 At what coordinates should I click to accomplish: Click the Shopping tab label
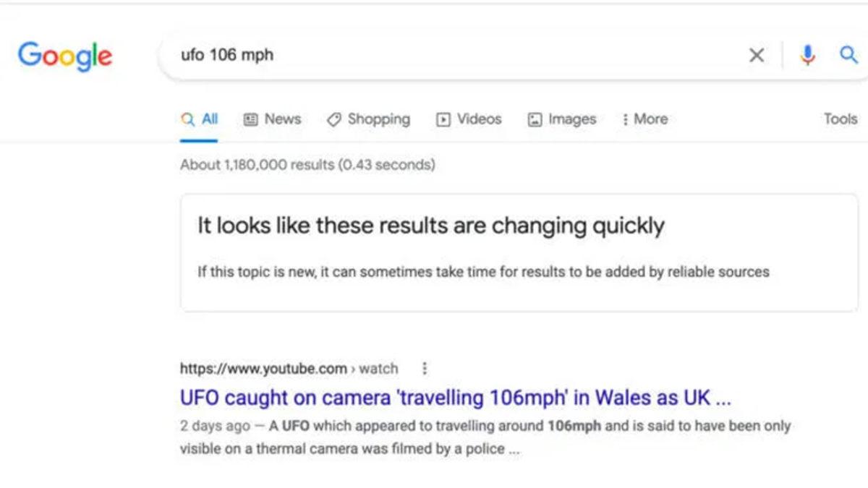[x=378, y=119]
